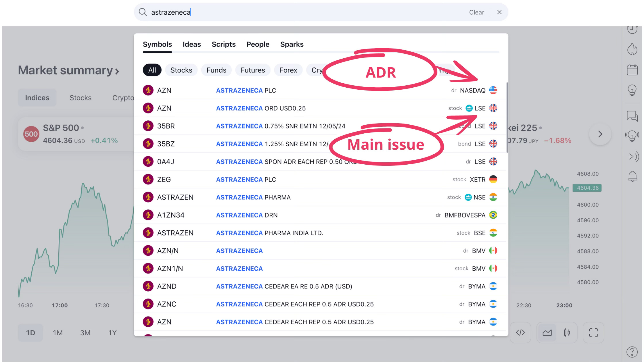Advance index carousel with right arrow
The image size is (644, 362).
point(600,134)
